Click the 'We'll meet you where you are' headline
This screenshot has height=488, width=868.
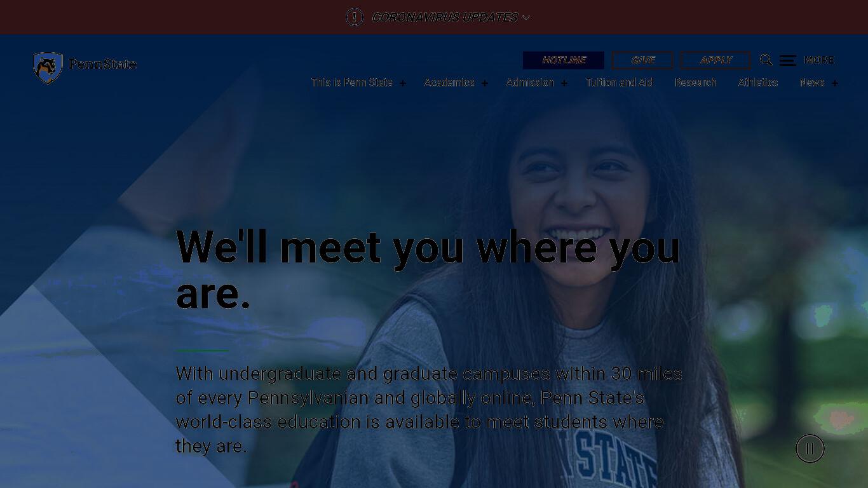click(x=428, y=270)
